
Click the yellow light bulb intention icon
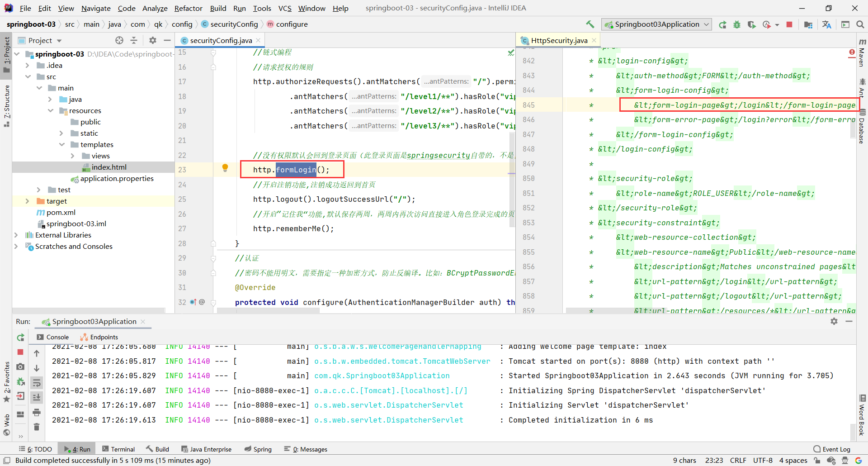(225, 168)
